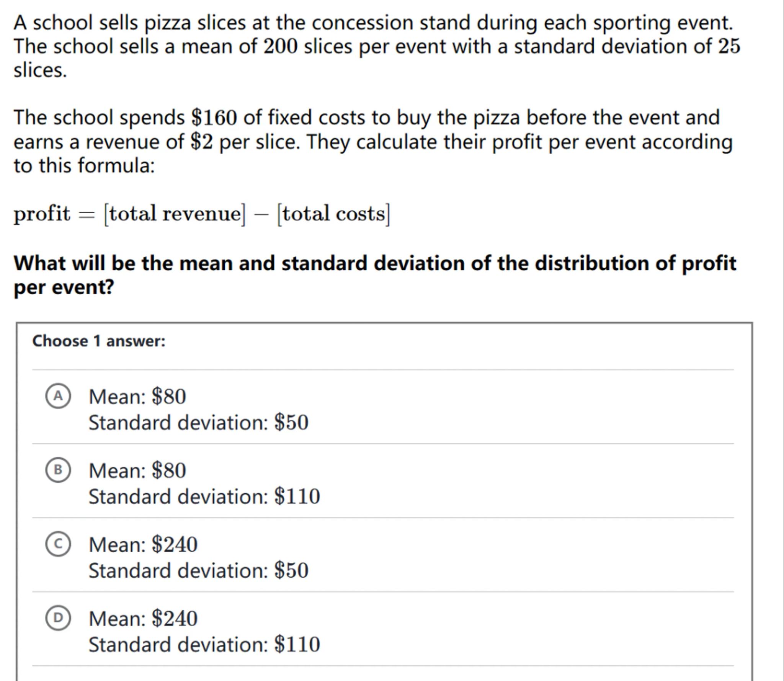The width and height of the screenshot is (784, 681).
Task: Click "Standard deviation: $110" in option D
Action: pyautogui.click(x=204, y=644)
